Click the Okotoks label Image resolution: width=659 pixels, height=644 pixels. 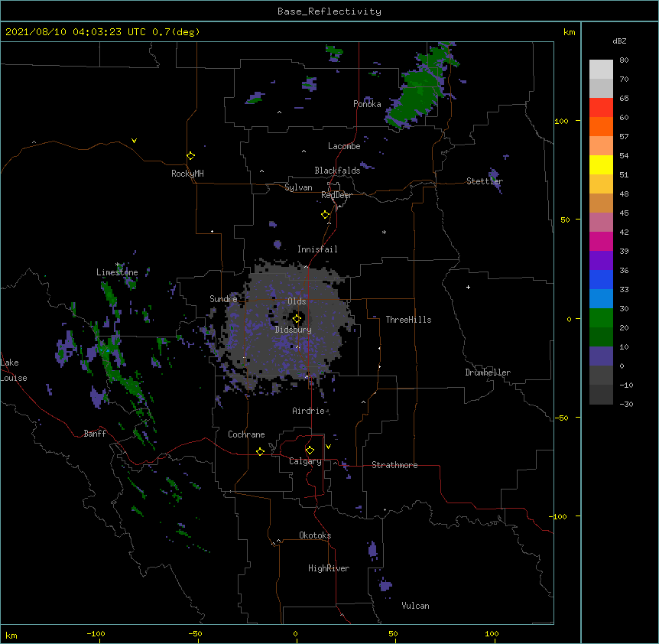pyautogui.click(x=315, y=535)
